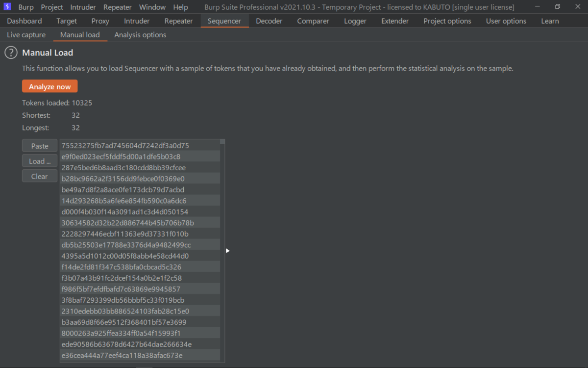588x368 pixels.
Task: Open the Help menu
Action: click(x=180, y=7)
